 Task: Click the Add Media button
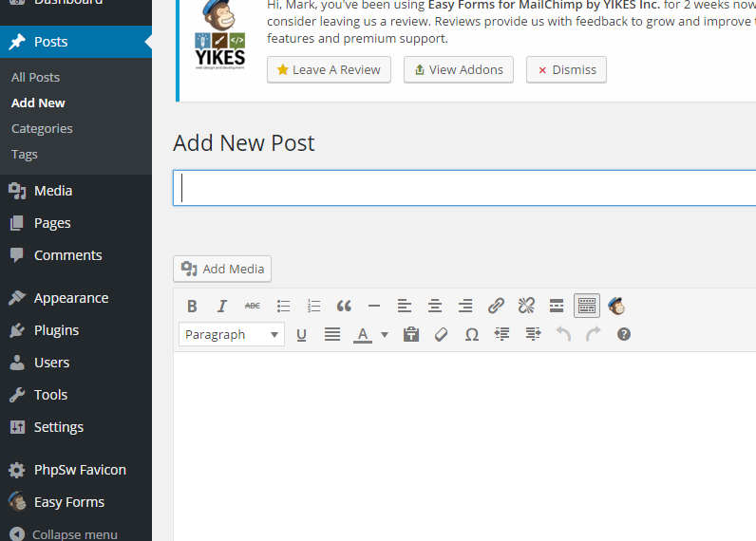point(222,269)
